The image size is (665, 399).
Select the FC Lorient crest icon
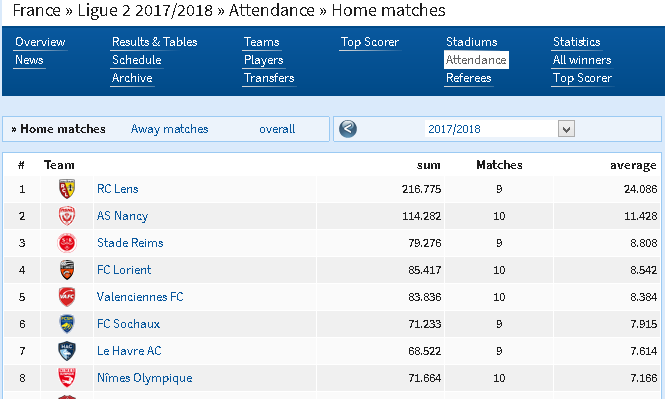pos(67,270)
